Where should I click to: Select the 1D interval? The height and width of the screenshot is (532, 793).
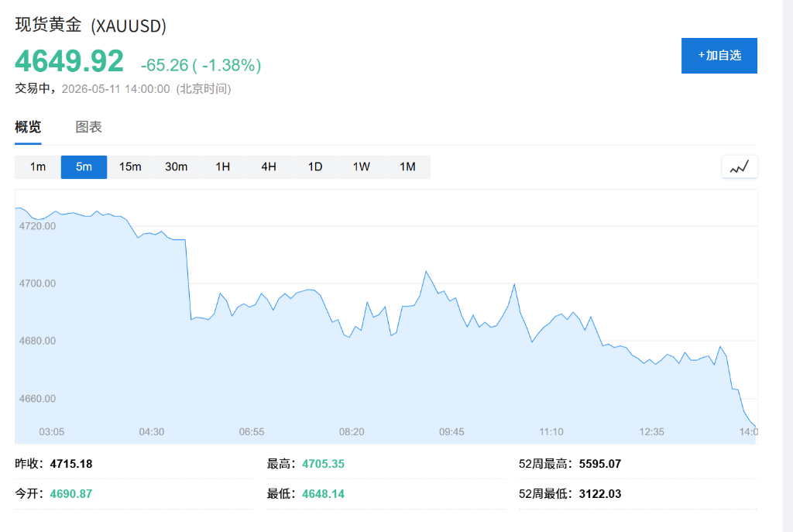315,167
